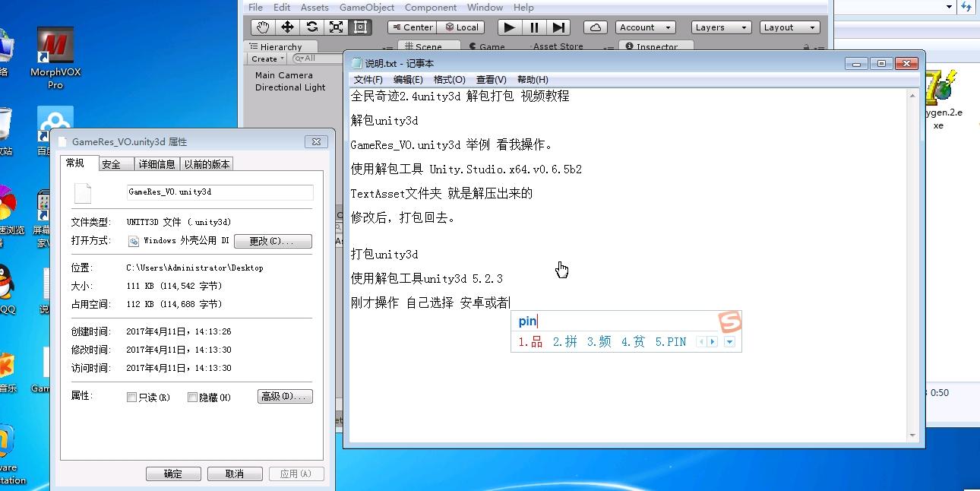Open Notepad 帮助(H) menu
980x491 pixels.
pyautogui.click(x=533, y=79)
